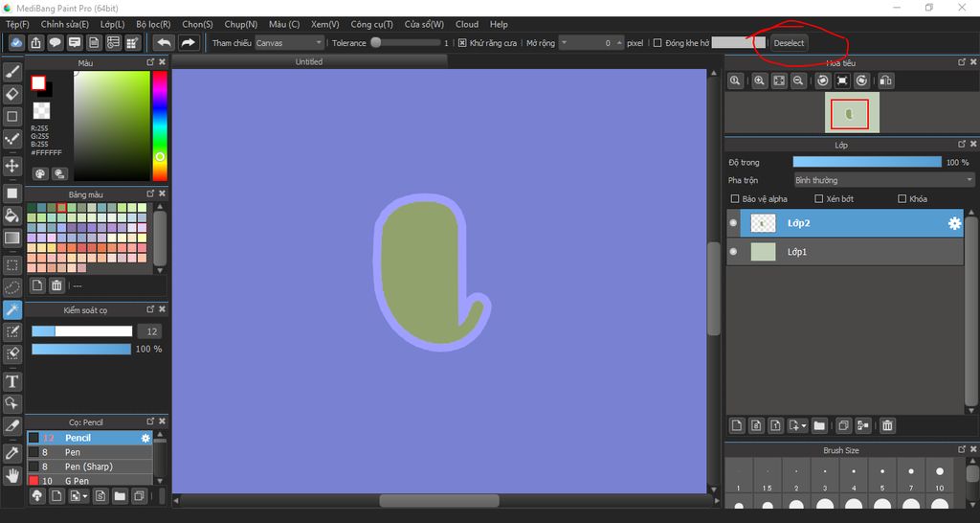Screen dimensions: 980x523
Task: Hide Lớp1 layer visibility dot
Action: (733, 252)
